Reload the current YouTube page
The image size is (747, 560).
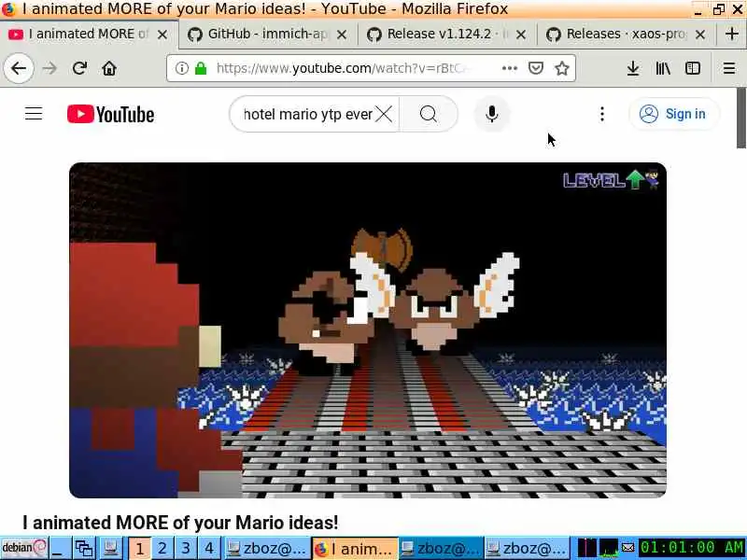[79, 68]
